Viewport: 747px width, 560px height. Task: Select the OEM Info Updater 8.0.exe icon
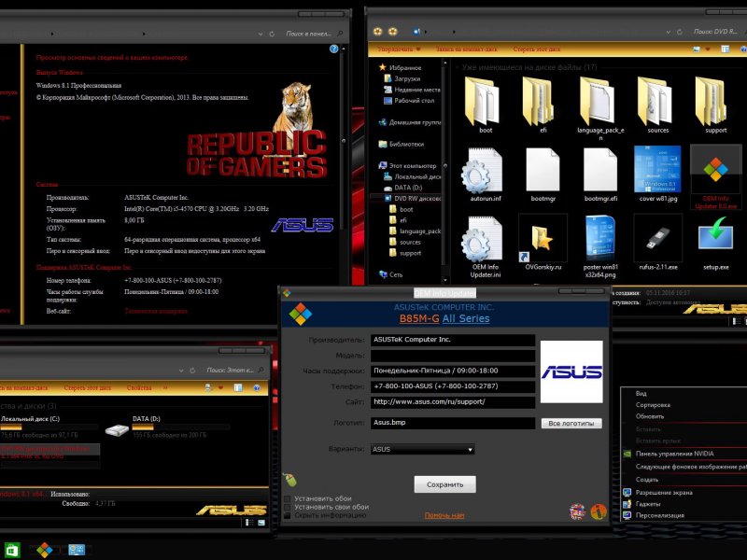[715, 170]
